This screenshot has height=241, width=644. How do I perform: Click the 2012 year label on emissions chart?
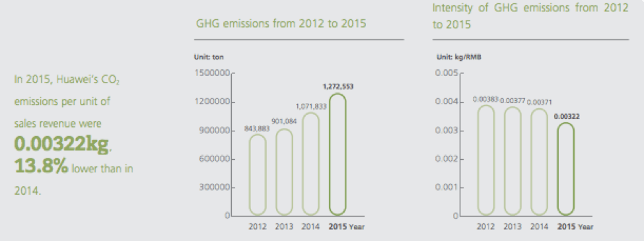[x=258, y=226]
